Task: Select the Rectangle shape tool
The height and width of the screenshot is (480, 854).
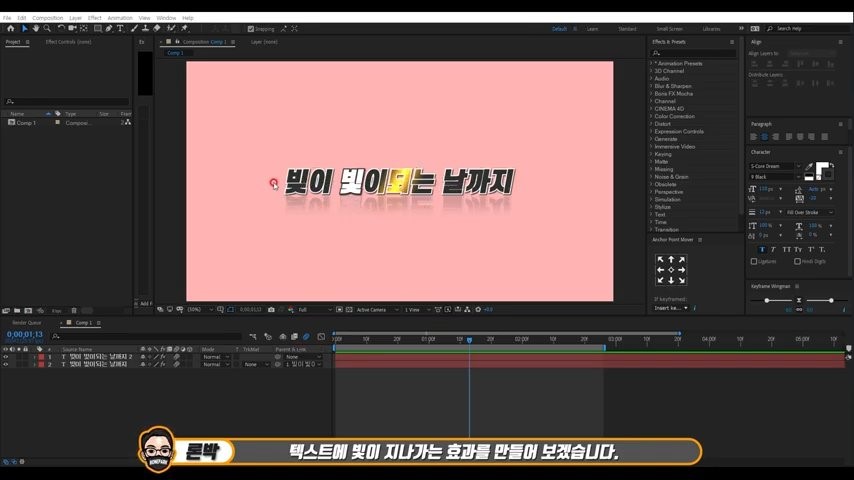Action: (97, 28)
